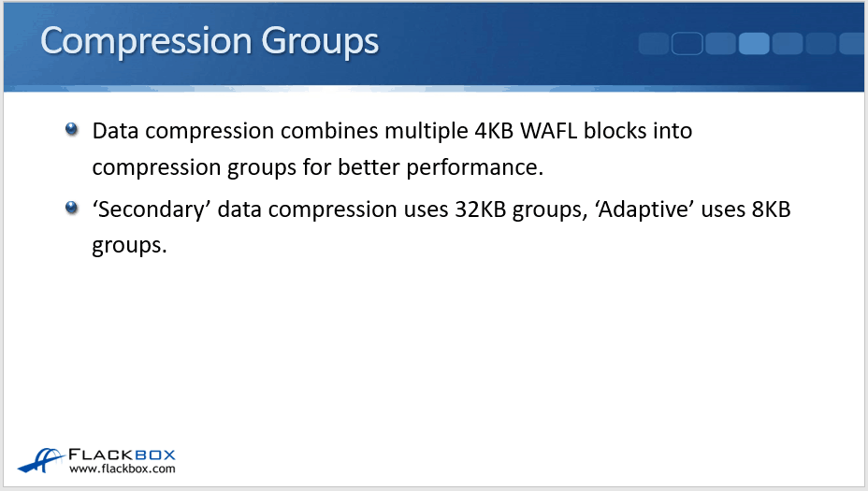Click the FLACKBOX wordmark text
This screenshot has height=491, width=868.
[123, 455]
